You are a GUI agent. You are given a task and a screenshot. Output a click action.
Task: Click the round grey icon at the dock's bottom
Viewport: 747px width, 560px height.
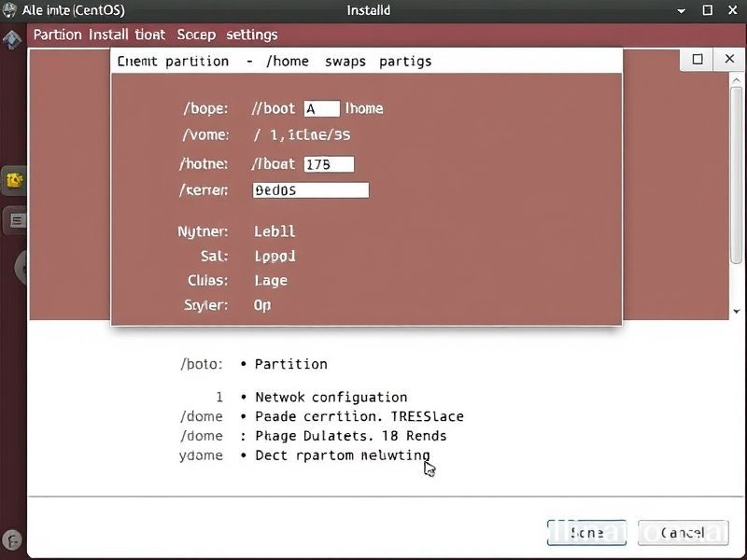pos(12,539)
